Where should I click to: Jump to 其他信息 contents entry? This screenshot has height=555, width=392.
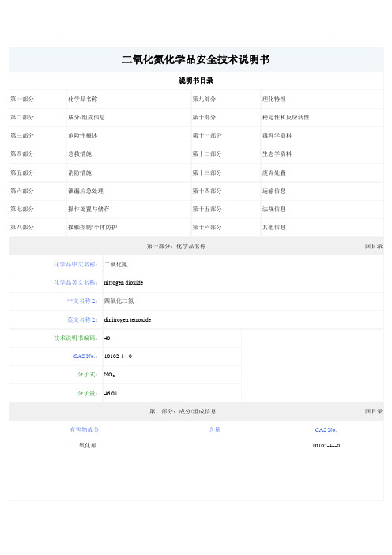(273, 227)
